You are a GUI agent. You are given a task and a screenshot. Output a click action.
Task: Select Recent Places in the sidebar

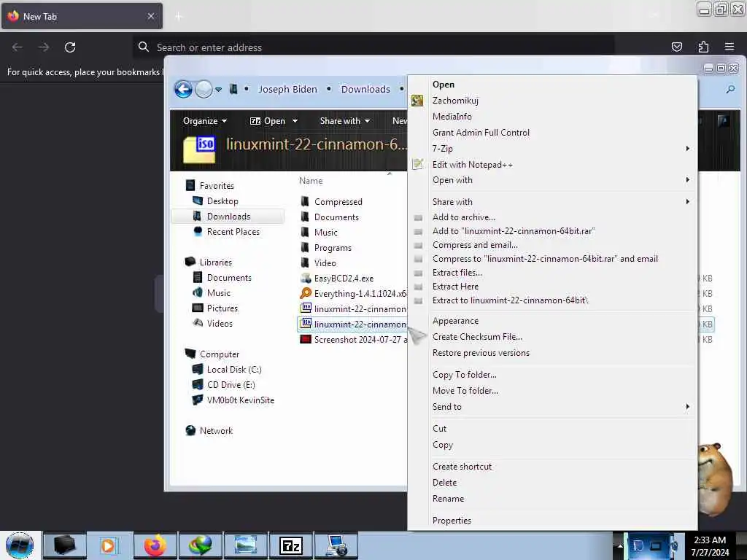(x=233, y=231)
